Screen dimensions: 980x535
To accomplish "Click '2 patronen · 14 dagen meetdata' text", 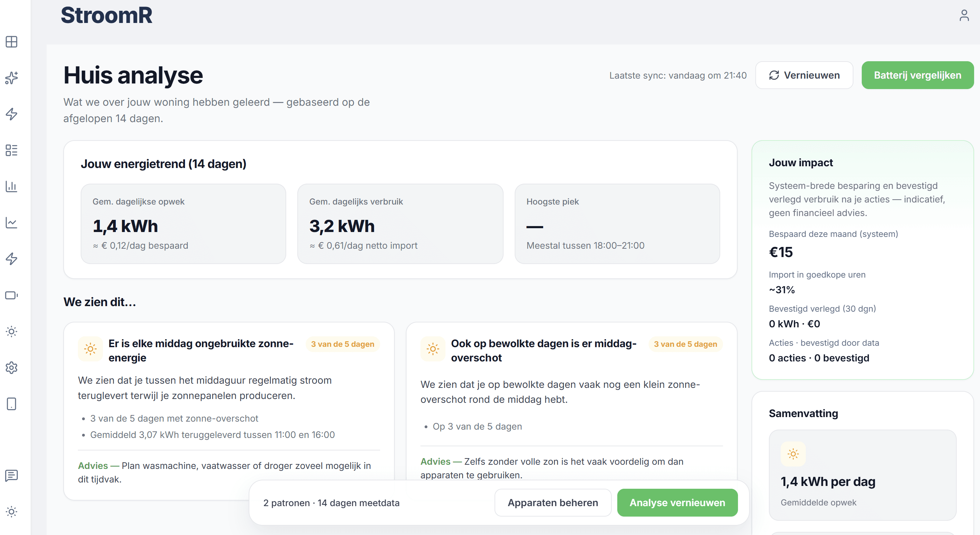I will [x=331, y=503].
